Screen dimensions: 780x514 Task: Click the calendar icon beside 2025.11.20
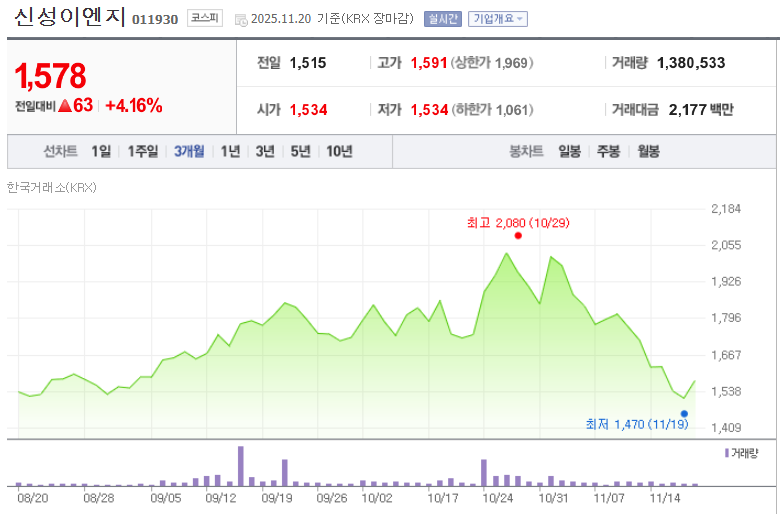[x=241, y=20]
